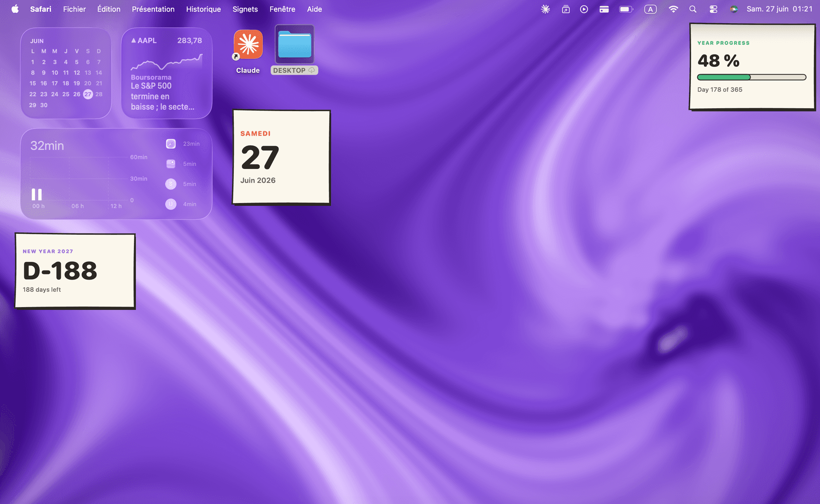Click the YEAR PROGRESS heading
Image resolution: width=820 pixels, height=504 pixels.
pyautogui.click(x=723, y=43)
